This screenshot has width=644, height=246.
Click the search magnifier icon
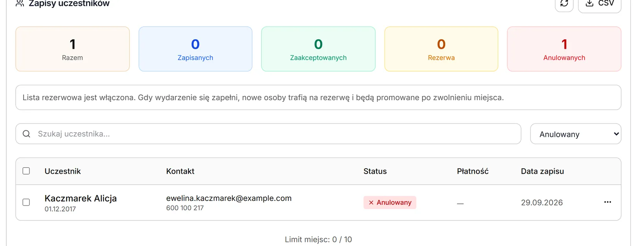click(26, 134)
